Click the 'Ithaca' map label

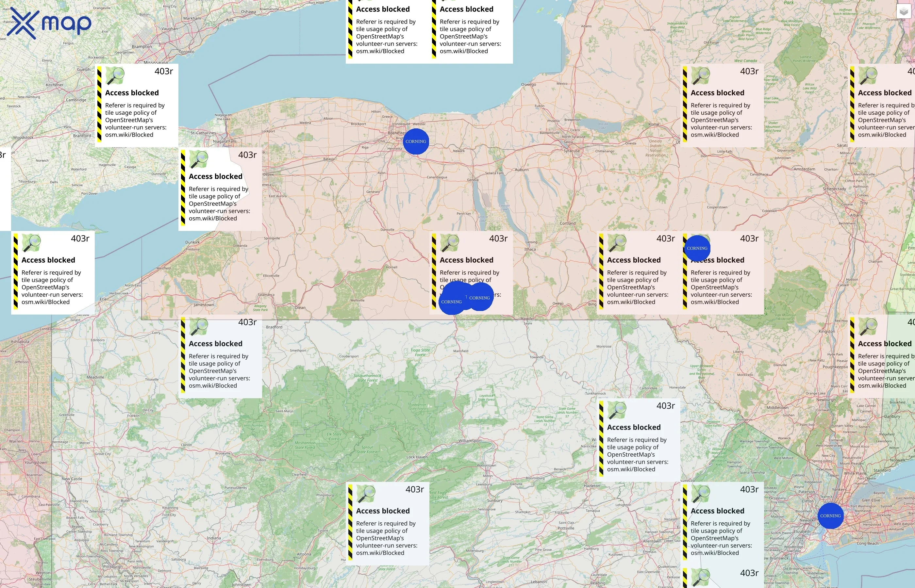530,249
